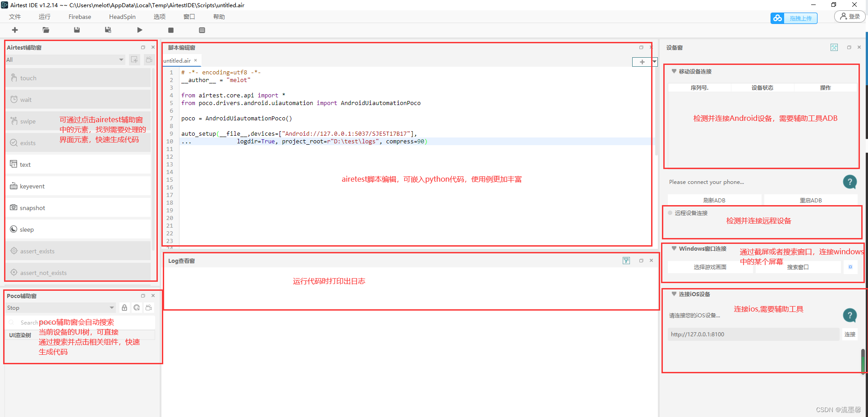The width and height of the screenshot is (868, 417).
Task: Select the swipe command
Action: [78, 121]
